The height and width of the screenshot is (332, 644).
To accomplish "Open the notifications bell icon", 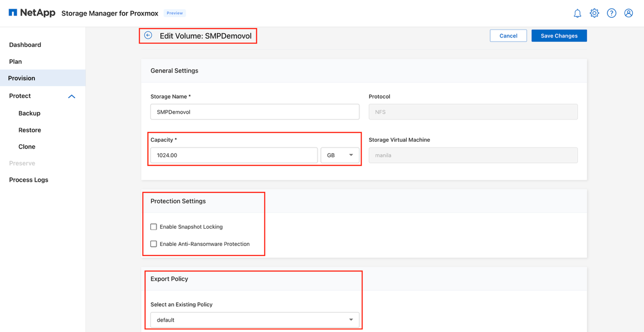I will coord(577,13).
